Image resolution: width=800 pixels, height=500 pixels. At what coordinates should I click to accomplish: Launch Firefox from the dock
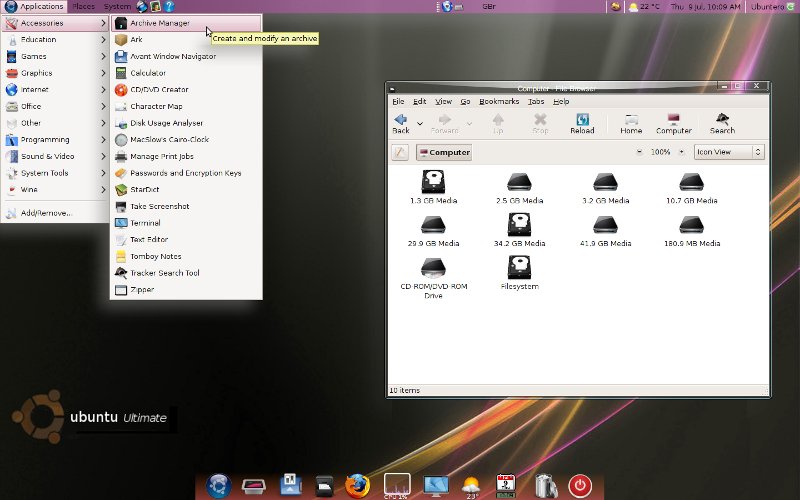point(357,485)
